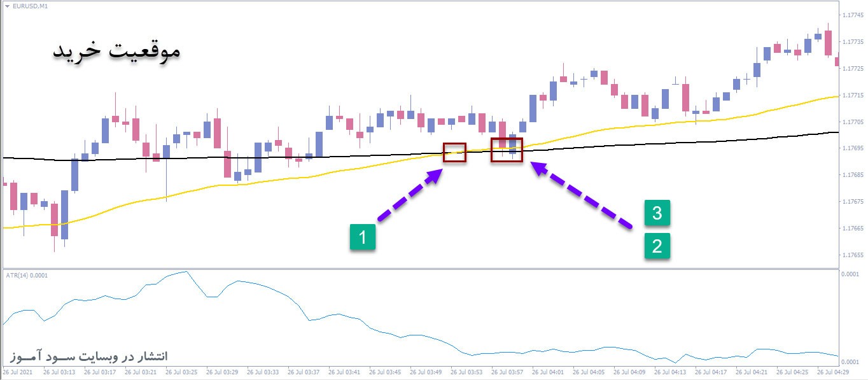Click the 26 Jul 04:13 time label
868x380 pixels.
(x=670, y=372)
